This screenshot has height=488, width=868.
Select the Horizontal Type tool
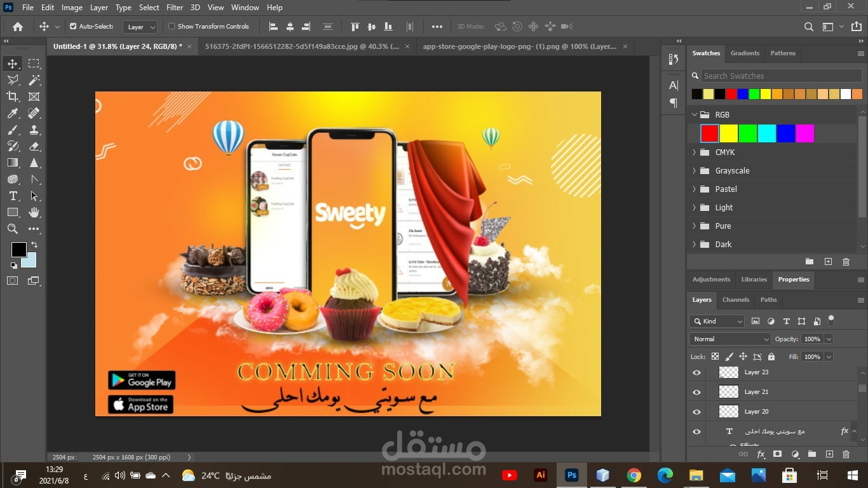pyautogui.click(x=13, y=196)
